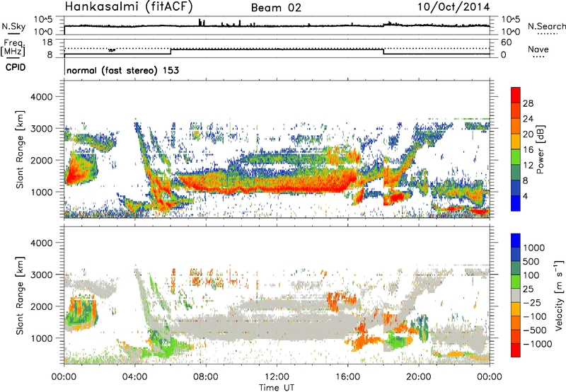Image resolution: width=566 pixels, height=392 pixels.
Task: Select the "Power [dB]" colorbar title
Action: pos(540,149)
